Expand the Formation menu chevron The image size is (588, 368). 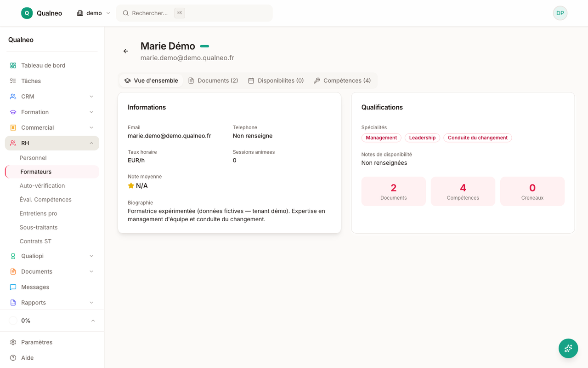point(91,112)
